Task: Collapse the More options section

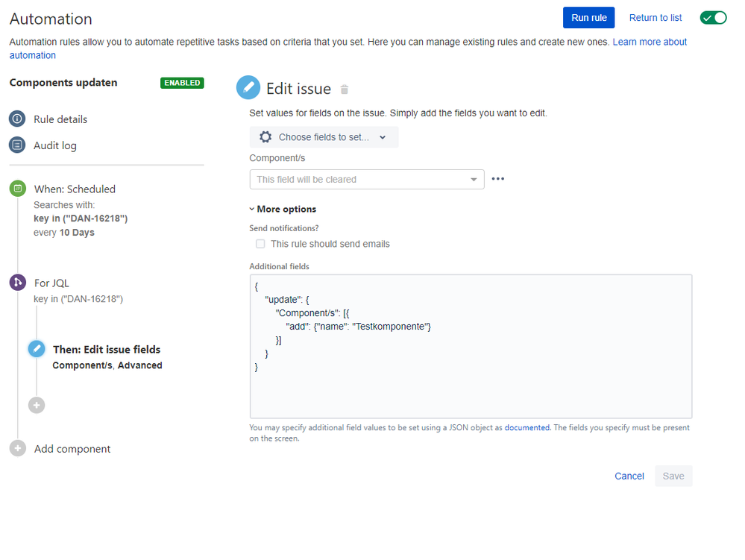Action: click(x=283, y=210)
